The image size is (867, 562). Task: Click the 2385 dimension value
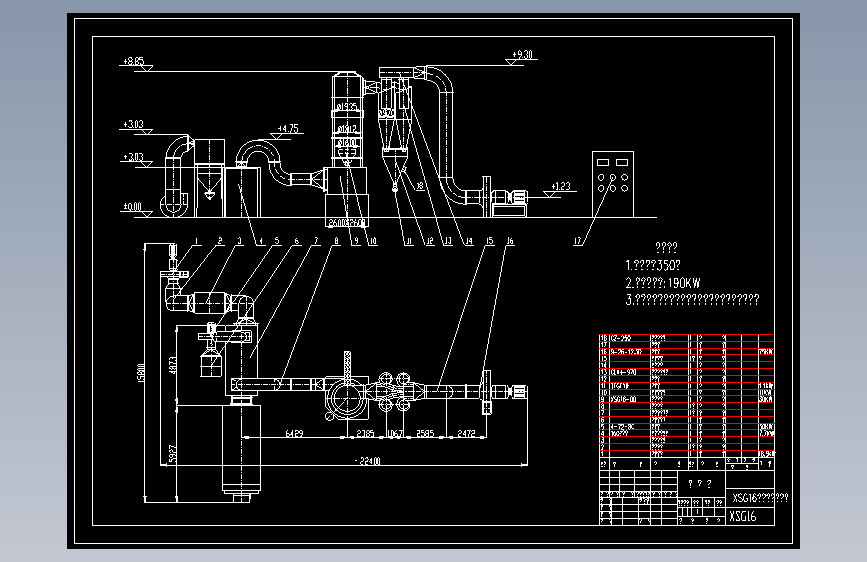[x=365, y=433]
